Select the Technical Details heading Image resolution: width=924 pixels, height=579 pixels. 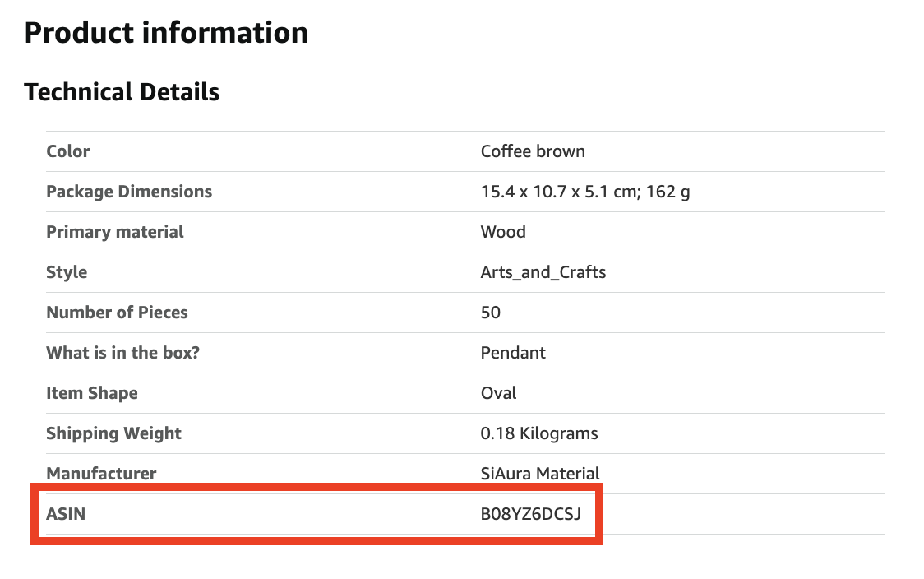pos(122,92)
